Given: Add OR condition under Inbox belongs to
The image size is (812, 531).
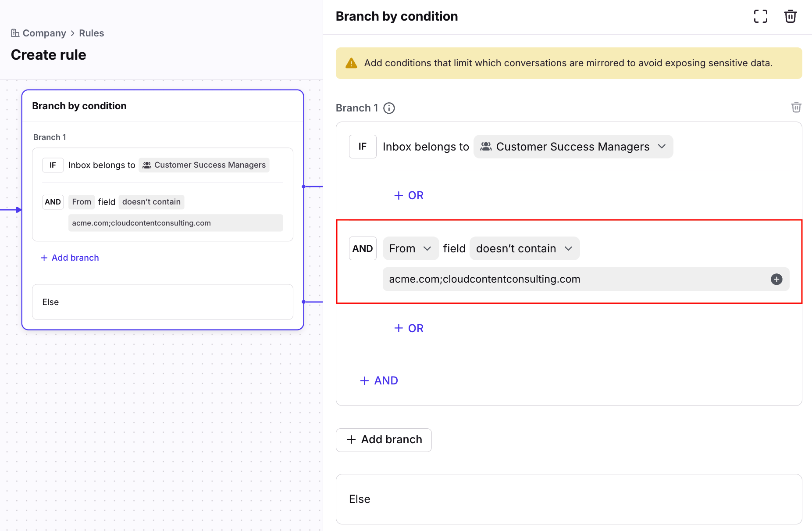Looking at the screenshot, I should [x=409, y=195].
